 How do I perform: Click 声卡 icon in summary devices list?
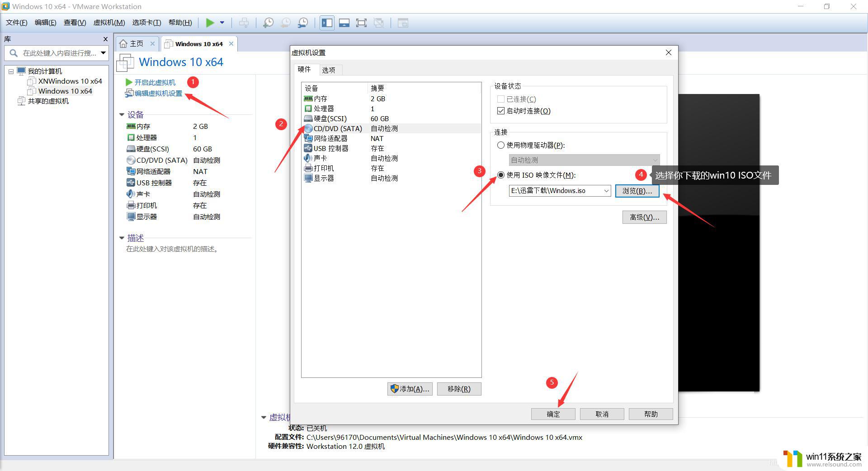[x=131, y=194]
